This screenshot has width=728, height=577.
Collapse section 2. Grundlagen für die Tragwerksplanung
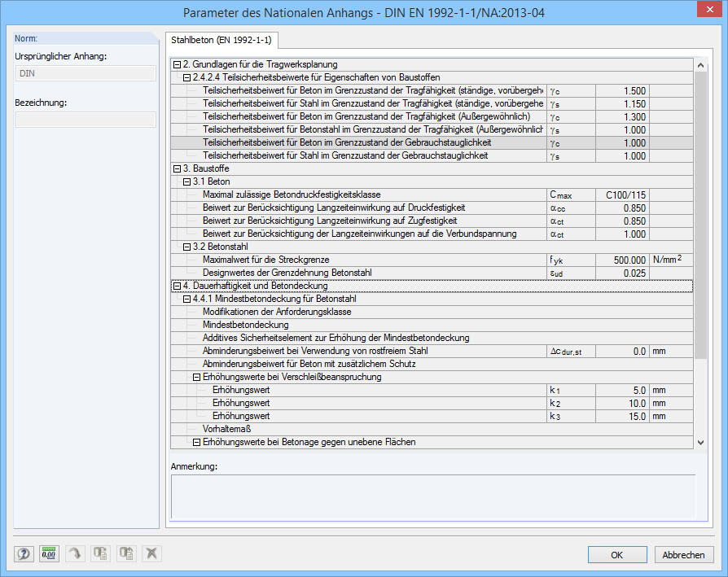tap(175, 64)
